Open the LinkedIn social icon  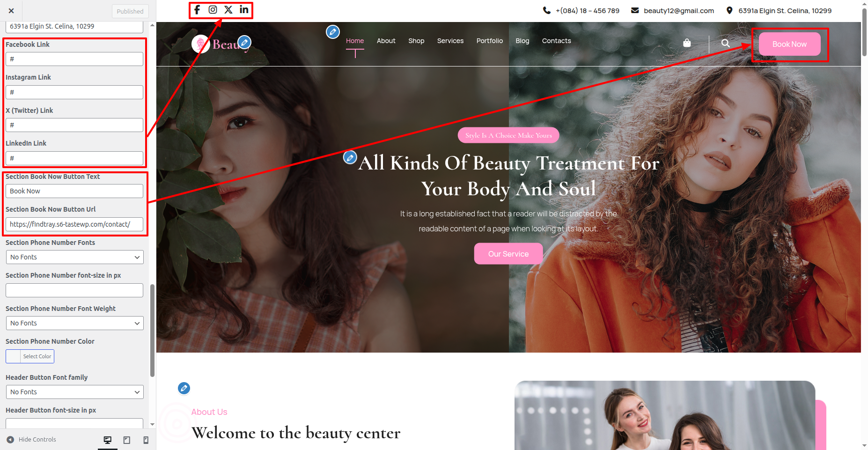[244, 10]
